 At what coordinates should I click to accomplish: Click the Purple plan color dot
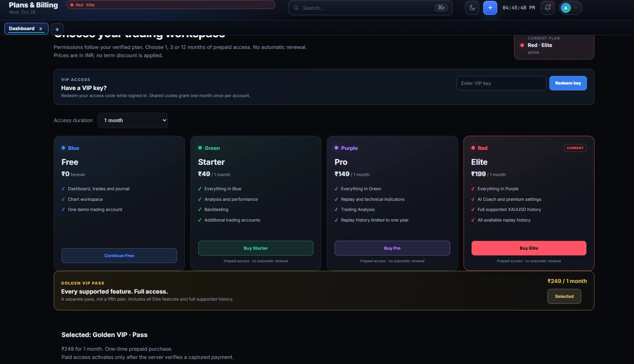coord(336,148)
